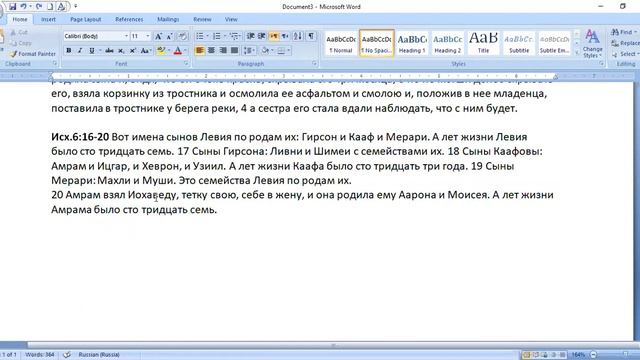Save the document from Quick Access Toolbar
This screenshot has width=640, height=360.
[x=12, y=7]
